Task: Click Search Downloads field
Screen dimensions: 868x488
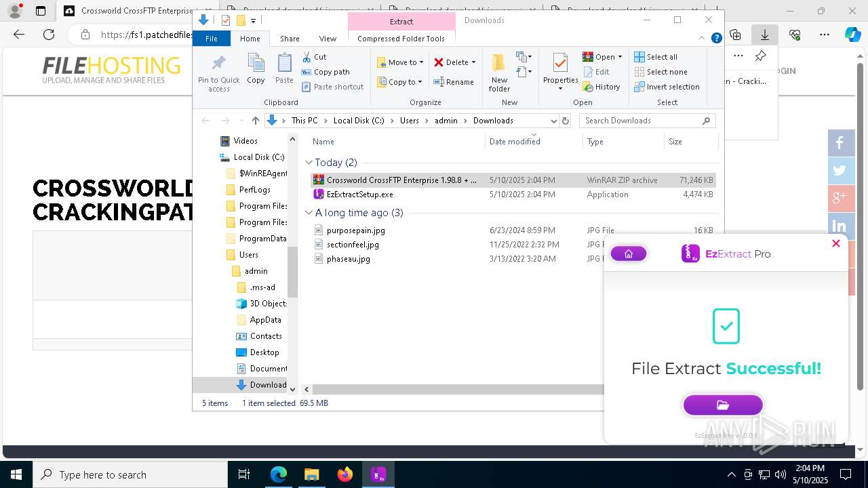Action: point(648,121)
